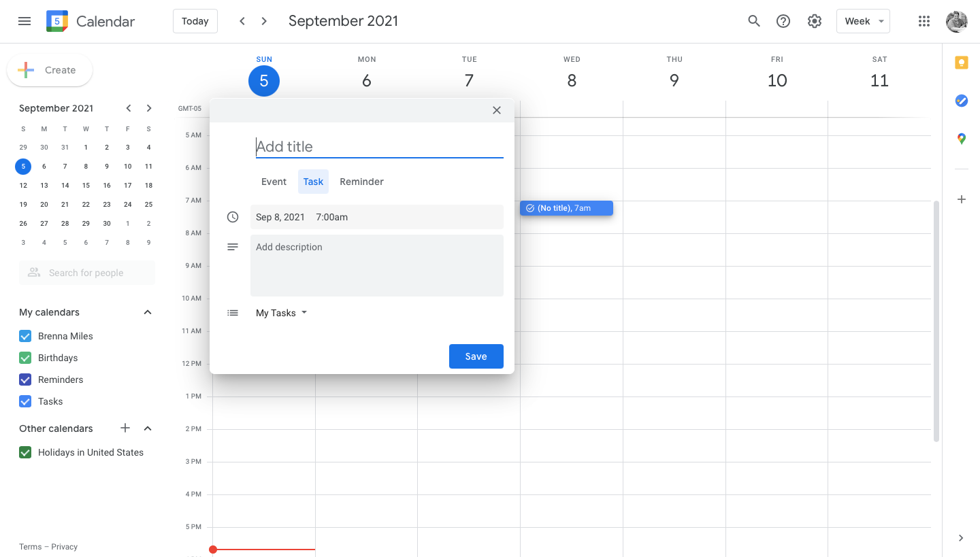Open the My Tasks list dropdown
The width and height of the screenshot is (980, 557).
[281, 313]
